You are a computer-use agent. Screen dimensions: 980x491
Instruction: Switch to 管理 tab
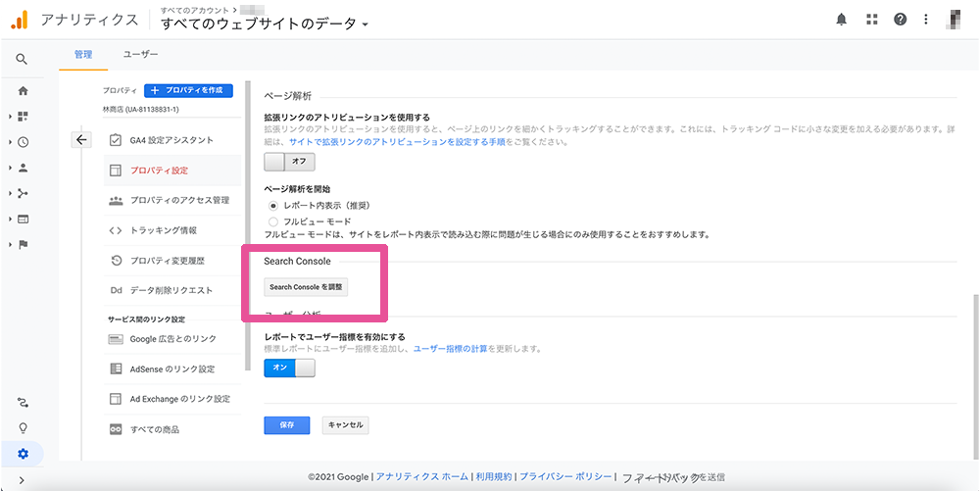coord(83,54)
